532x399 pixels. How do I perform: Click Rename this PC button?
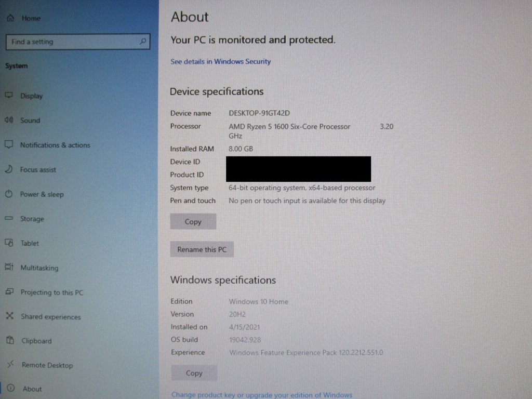(202, 249)
